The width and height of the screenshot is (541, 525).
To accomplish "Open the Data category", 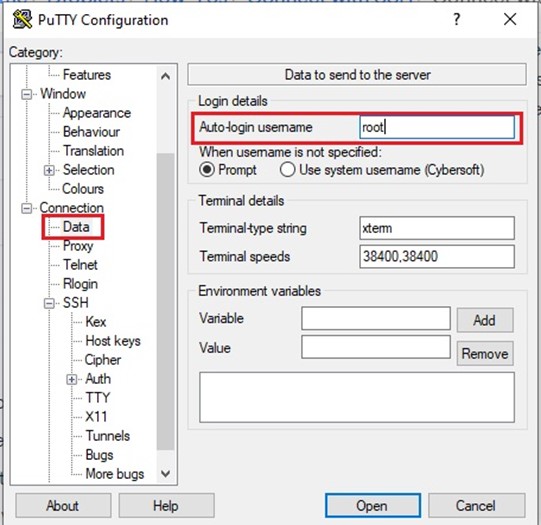I will pos(76,227).
